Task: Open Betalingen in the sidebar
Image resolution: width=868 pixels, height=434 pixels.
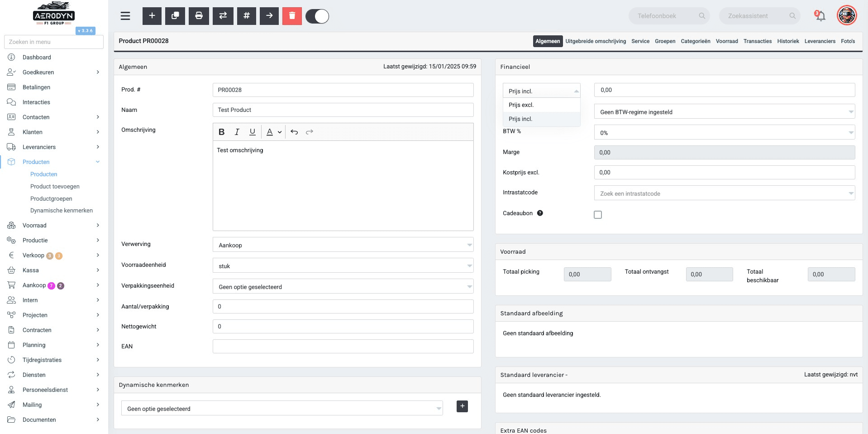Action: [36, 87]
